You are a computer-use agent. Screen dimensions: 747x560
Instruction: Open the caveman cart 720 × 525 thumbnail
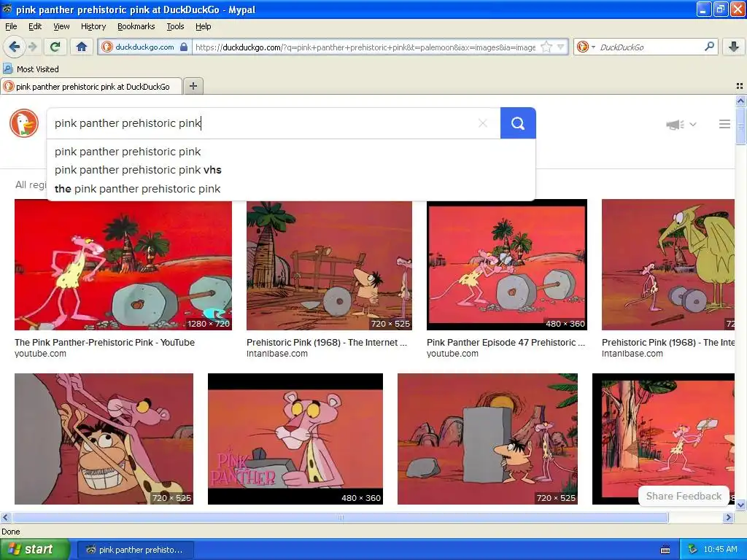pyautogui.click(x=329, y=265)
